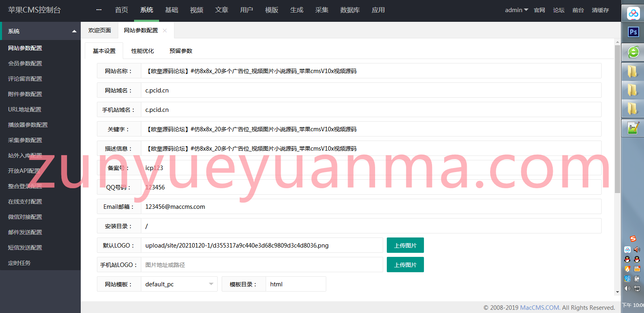Switch to the 性能优化 sub-tab

(x=143, y=51)
